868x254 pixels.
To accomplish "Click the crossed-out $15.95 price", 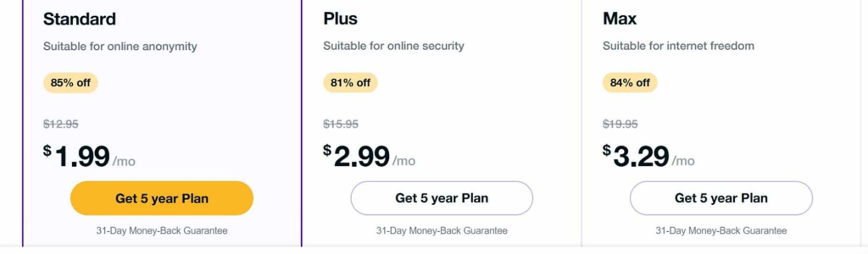I will coord(340,124).
